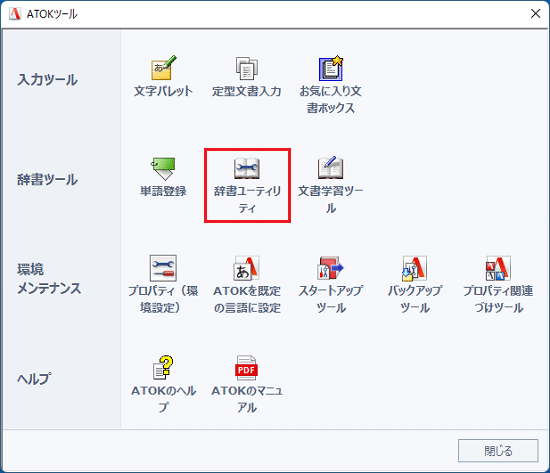Image resolution: width=550 pixels, height=473 pixels.
Task: Click the 閉じる button
Action: click(x=498, y=451)
